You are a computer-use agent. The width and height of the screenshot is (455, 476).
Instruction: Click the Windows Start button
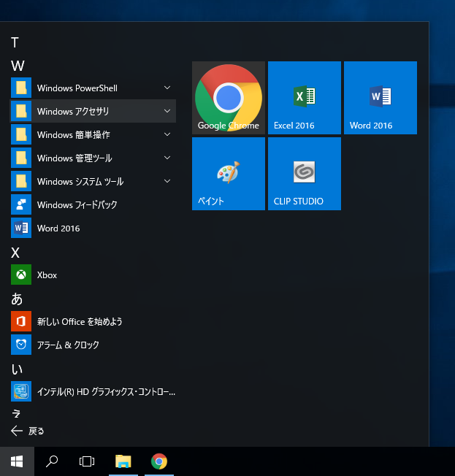[17, 461]
